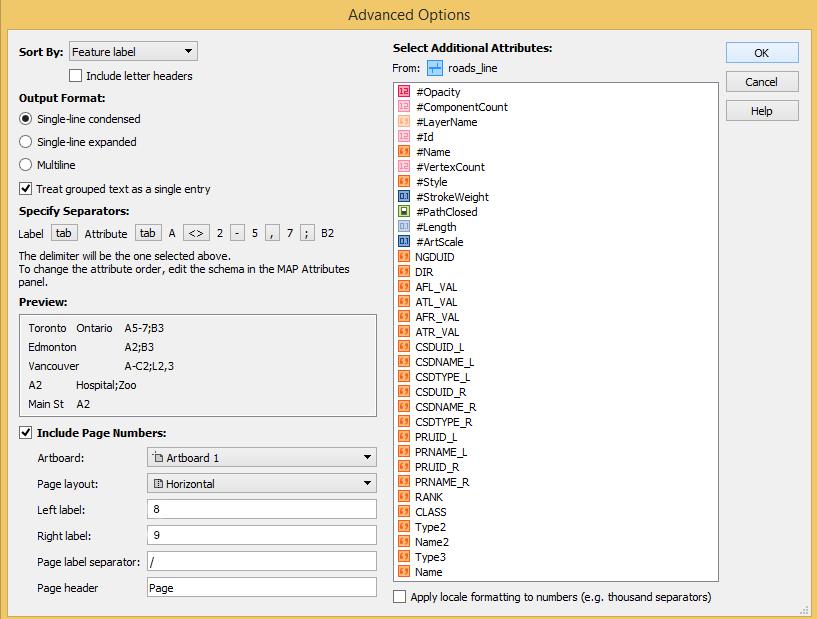Click the #Style attribute type icon
817x619 pixels.
pos(404,182)
